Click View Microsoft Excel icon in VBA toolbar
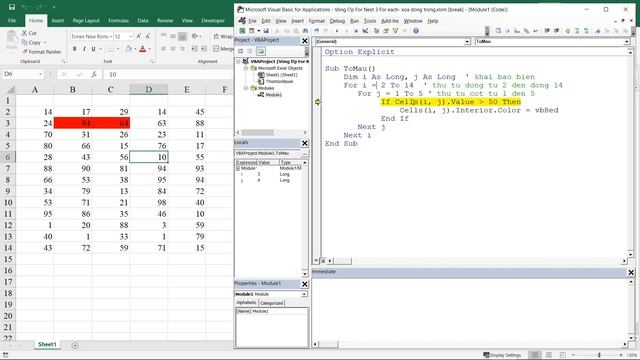 pyautogui.click(x=242, y=31)
